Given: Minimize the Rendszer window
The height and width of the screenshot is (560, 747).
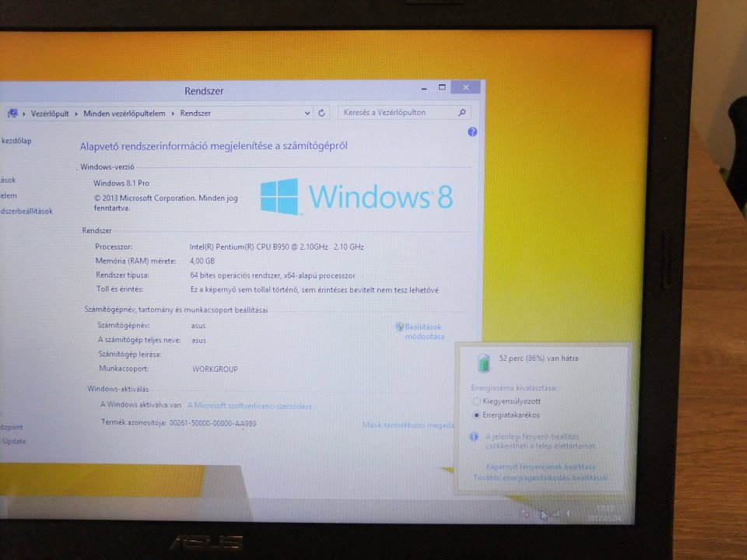Looking at the screenshot, I should pos(424,89).
